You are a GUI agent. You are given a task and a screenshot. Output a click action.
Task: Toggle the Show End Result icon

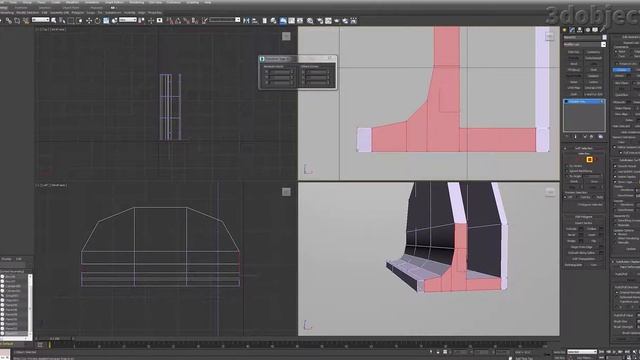[576, 137]
